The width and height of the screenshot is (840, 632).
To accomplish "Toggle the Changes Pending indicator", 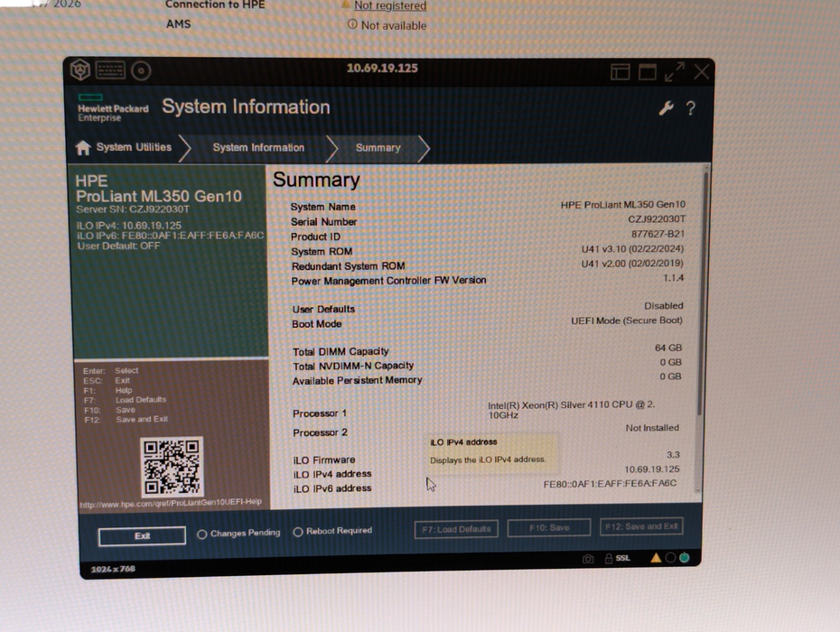I will pos(238,534).
